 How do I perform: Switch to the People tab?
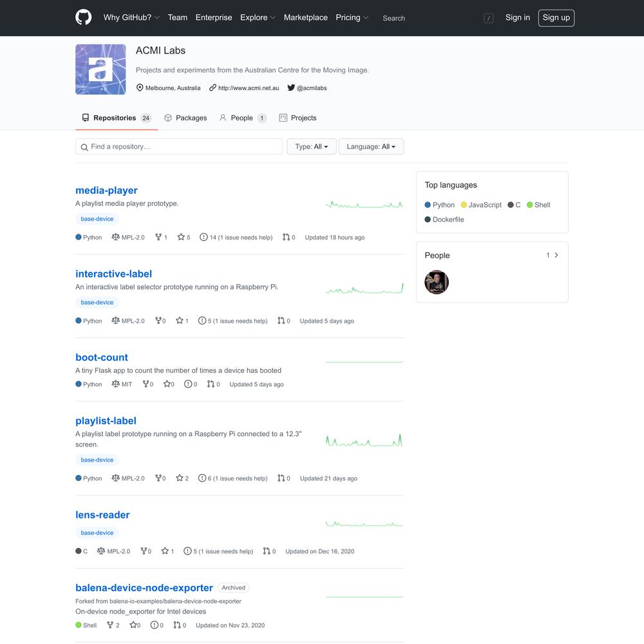[243, 118]
